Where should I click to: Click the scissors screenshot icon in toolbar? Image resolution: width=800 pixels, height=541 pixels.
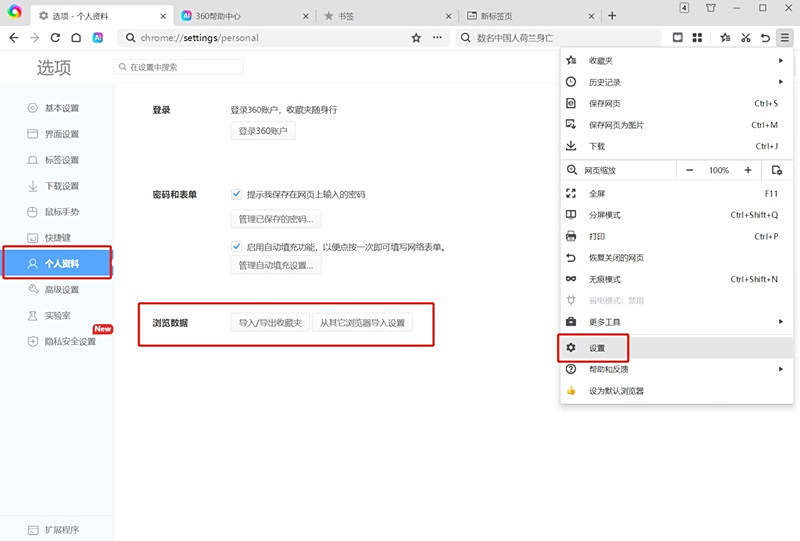click(745, 37)
